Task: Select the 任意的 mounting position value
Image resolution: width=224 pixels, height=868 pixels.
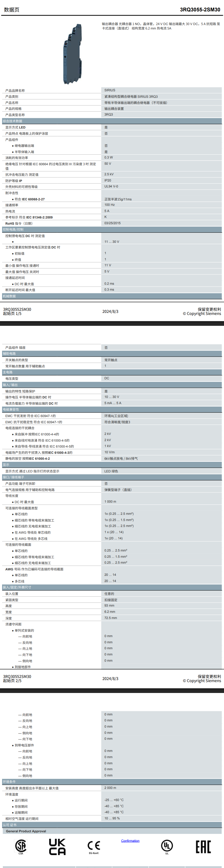Action: click(109, 594)
